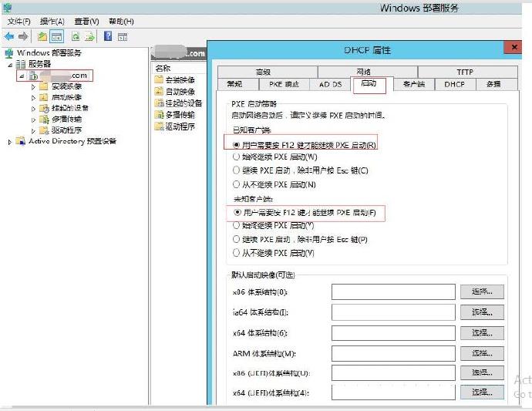Image resolution: width=532 pixels, height=411 pixels.
Task: Click the Up one level folder icon
Action: pyautogui.click(x=42, y=36)
